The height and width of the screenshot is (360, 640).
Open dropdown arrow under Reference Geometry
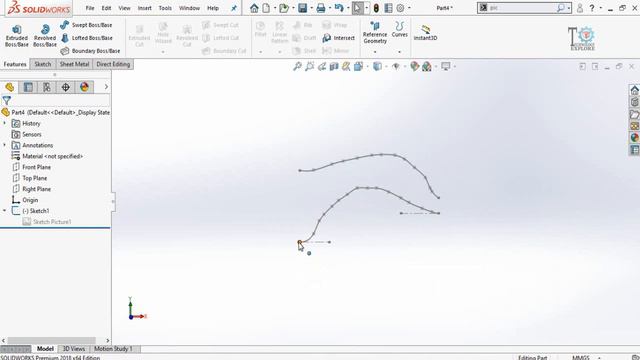pyautogui.click(x=375, y=52)
